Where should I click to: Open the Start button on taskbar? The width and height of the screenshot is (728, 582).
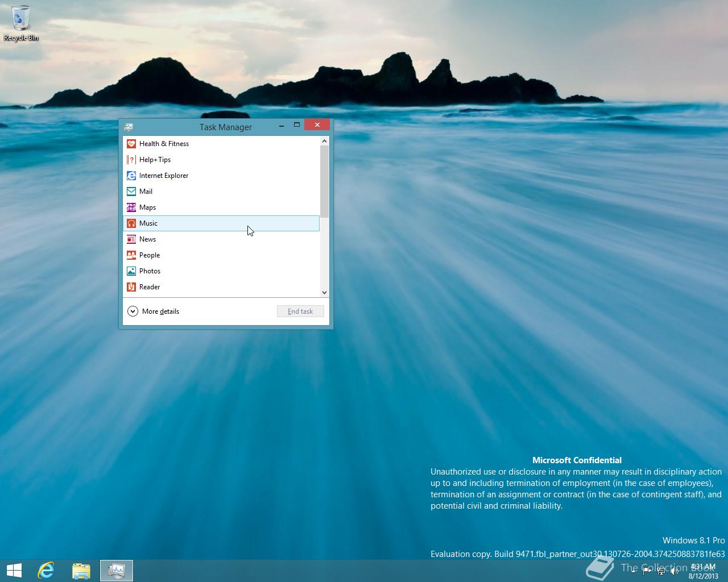(x=14, y=571)
